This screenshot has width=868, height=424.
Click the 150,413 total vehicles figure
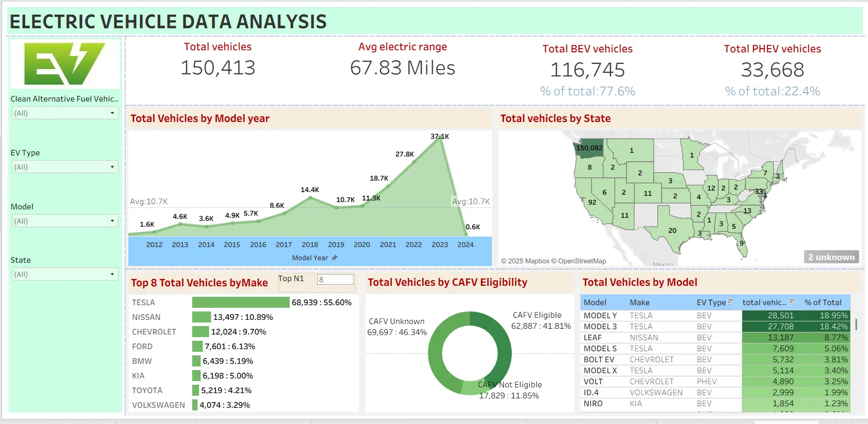tap(218, 68)
